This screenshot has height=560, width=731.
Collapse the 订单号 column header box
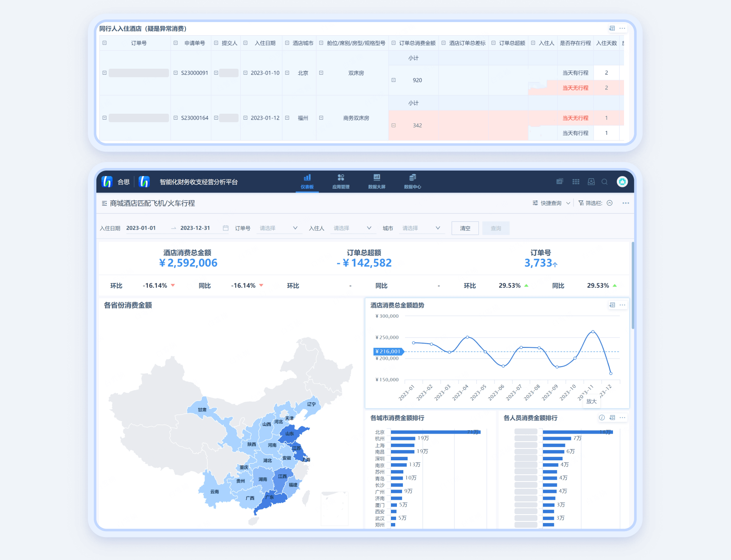tap(104, 43)
